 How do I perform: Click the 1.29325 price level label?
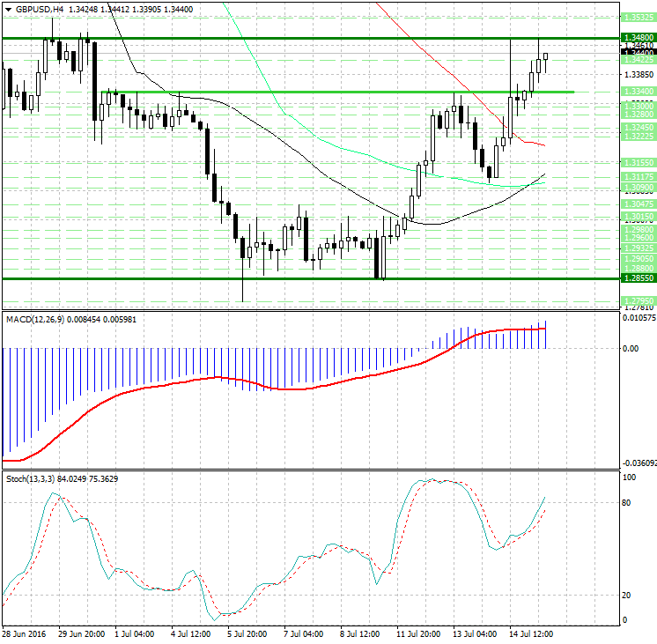(639, 248)
